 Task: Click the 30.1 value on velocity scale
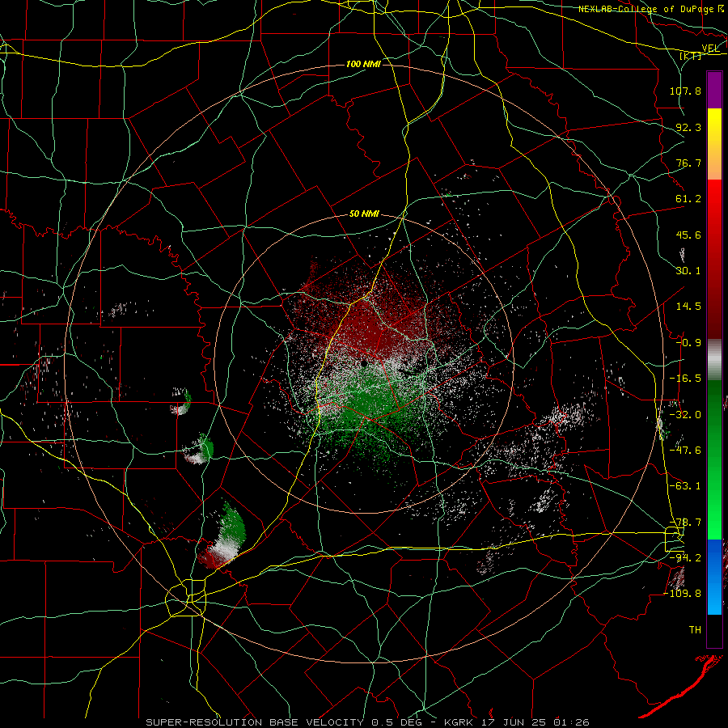[x=688, y=271]
